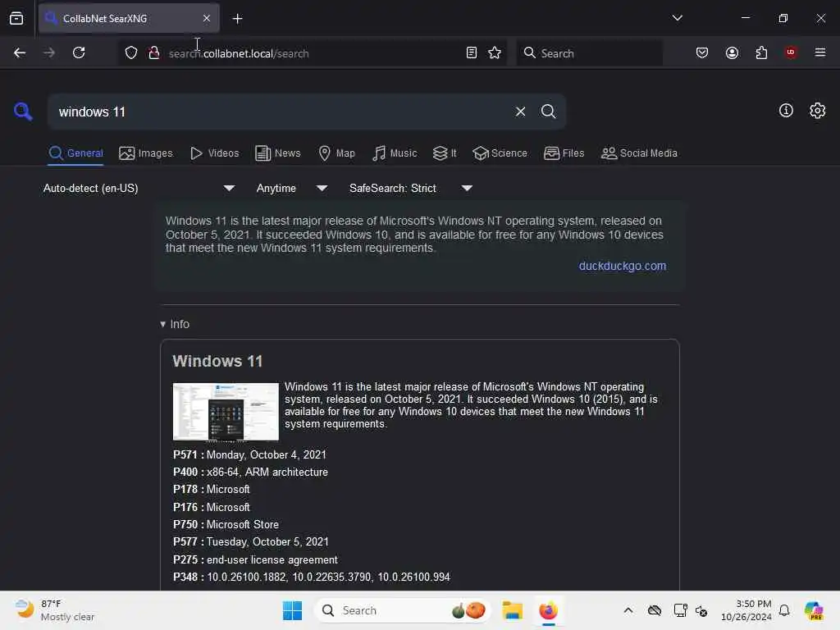
Task: Click the browser address bar
Action: point(313,53)
